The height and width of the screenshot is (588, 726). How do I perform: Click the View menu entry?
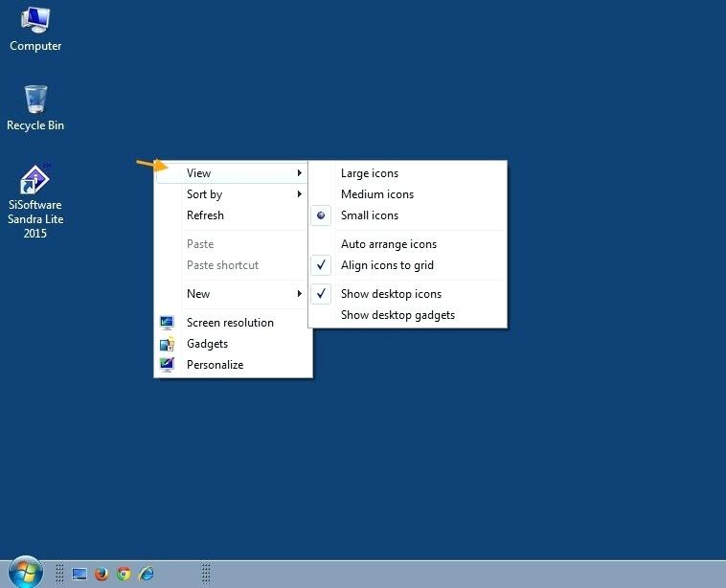232,173
